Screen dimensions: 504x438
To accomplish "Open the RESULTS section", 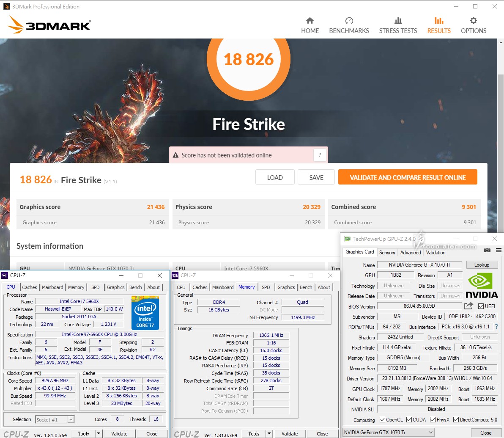I will point(439,25).
